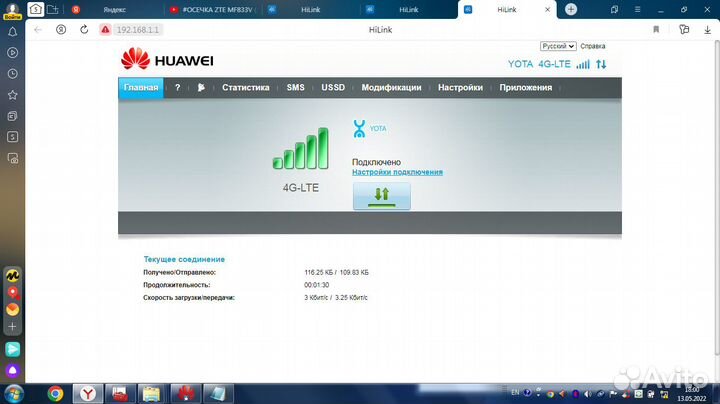Open Yandex Browser from the taskbar
The height and width of the screenshot is (404, 720).
click(x=88, y=394)
